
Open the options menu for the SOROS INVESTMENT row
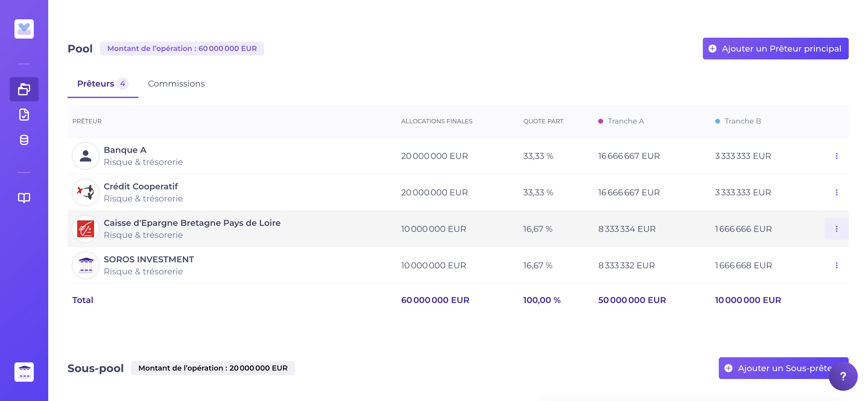[836, 265]
